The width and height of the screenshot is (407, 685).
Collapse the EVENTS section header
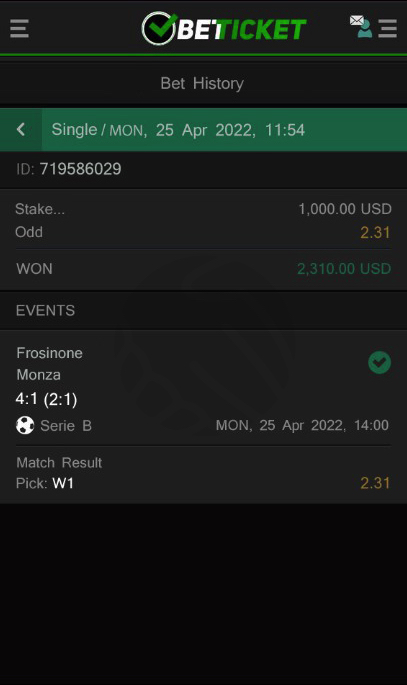point(204,311)
